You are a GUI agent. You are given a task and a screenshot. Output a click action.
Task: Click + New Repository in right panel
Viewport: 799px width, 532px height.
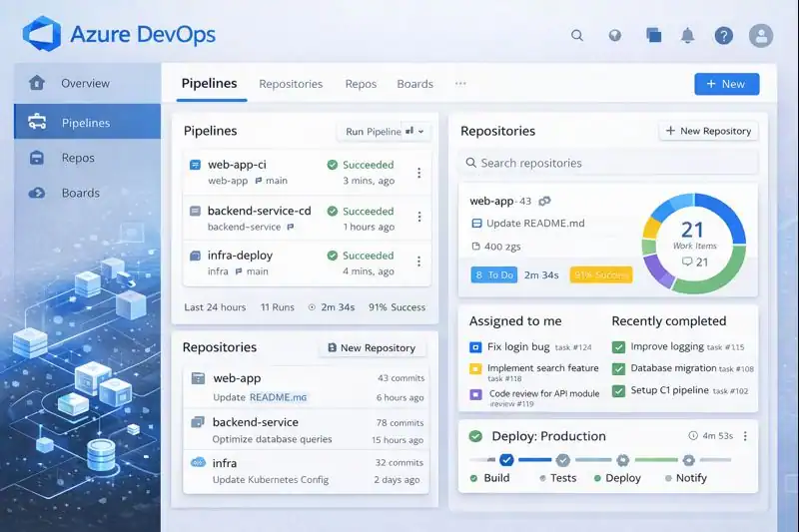[x=708, y=131]
